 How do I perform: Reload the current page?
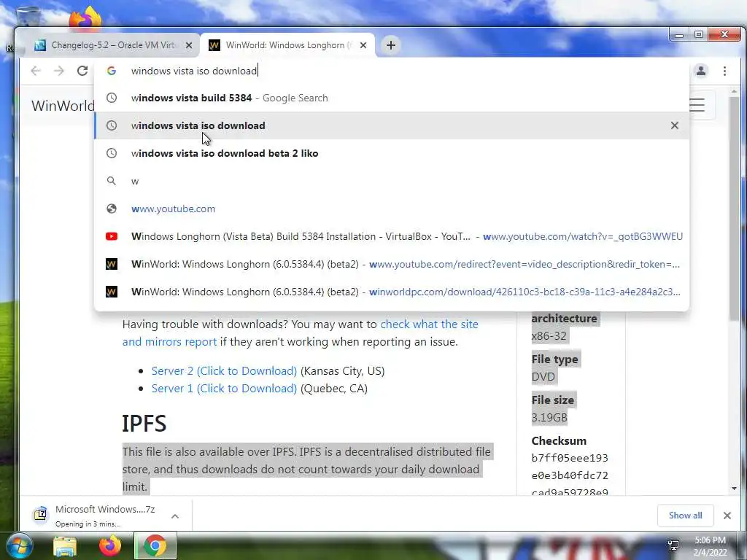coord(82,71)
